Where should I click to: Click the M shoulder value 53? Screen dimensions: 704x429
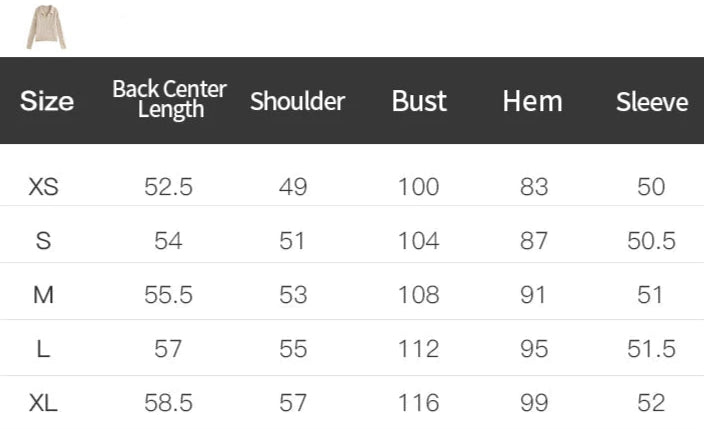(x=293, y=295)
